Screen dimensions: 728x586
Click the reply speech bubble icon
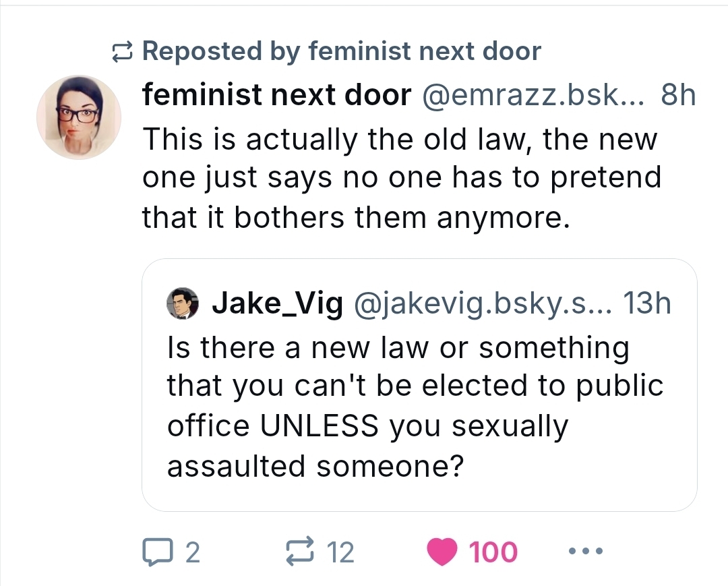coord(156,552)
